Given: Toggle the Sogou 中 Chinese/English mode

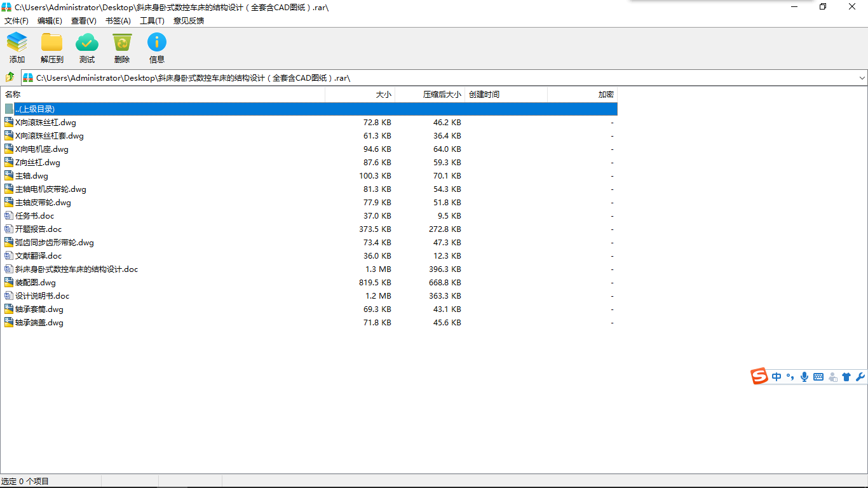Looking at the screenshot, I should [x=776, y=377].
